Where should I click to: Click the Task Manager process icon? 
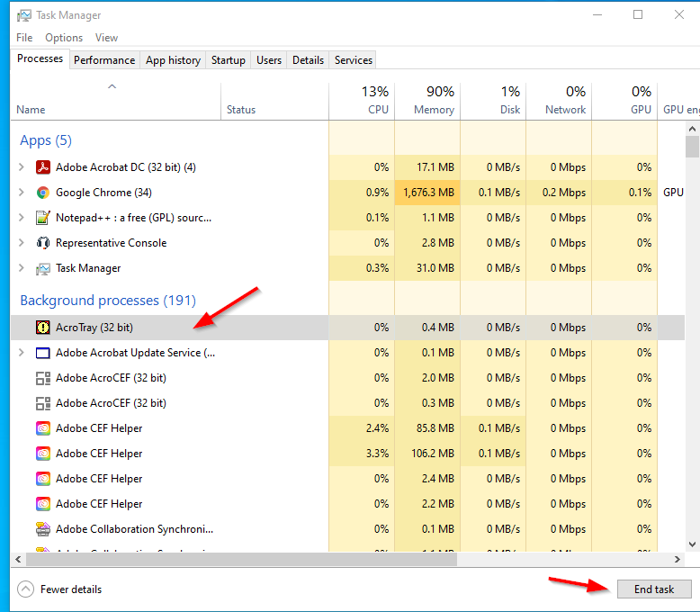[42, 268]
